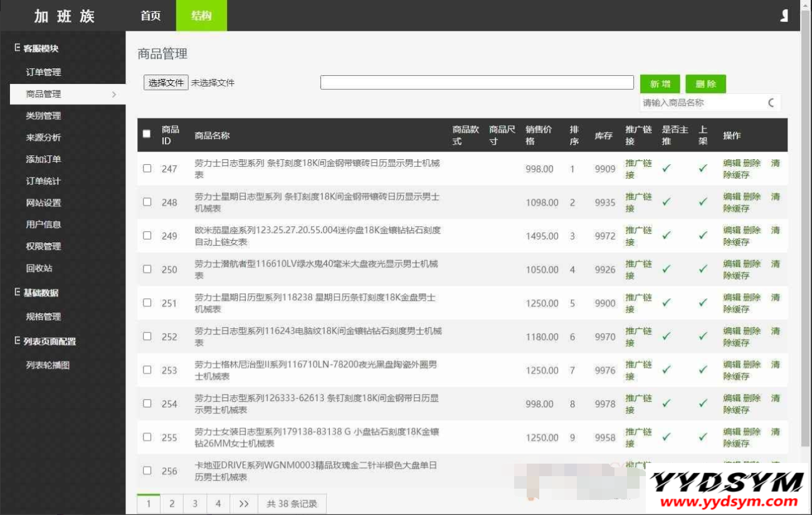Image resolution: width=812 pixels, height=515 pixels.
Task: Click 上架 checkmark for product 252
Action: (x=703, y=336)
